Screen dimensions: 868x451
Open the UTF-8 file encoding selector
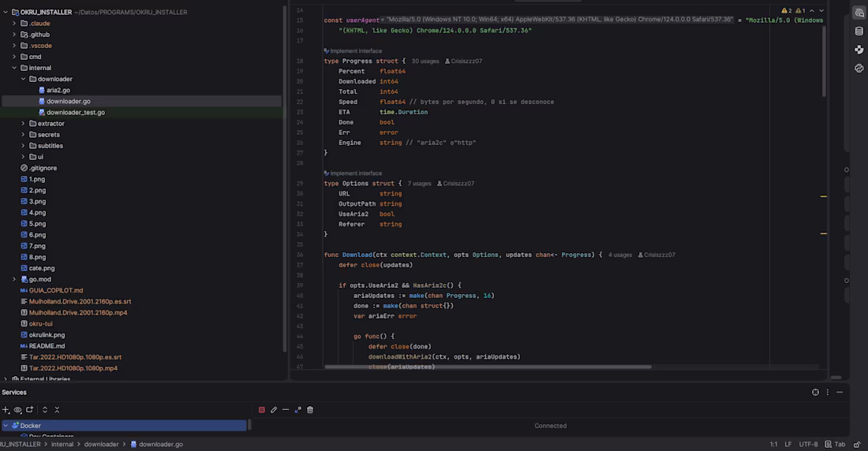[x=808, y=445]
